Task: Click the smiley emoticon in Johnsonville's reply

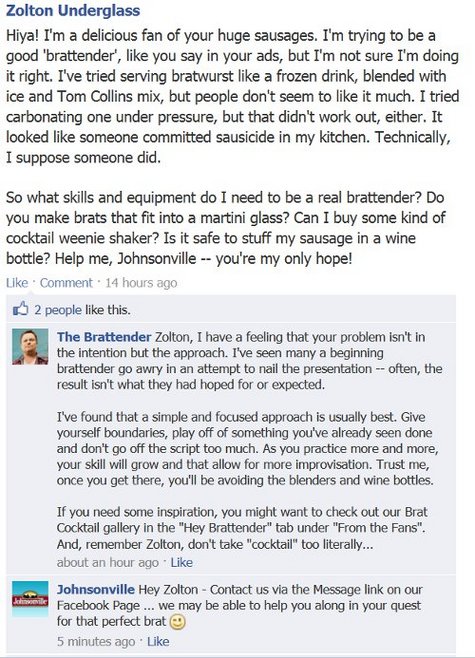Action: [177, 621]
